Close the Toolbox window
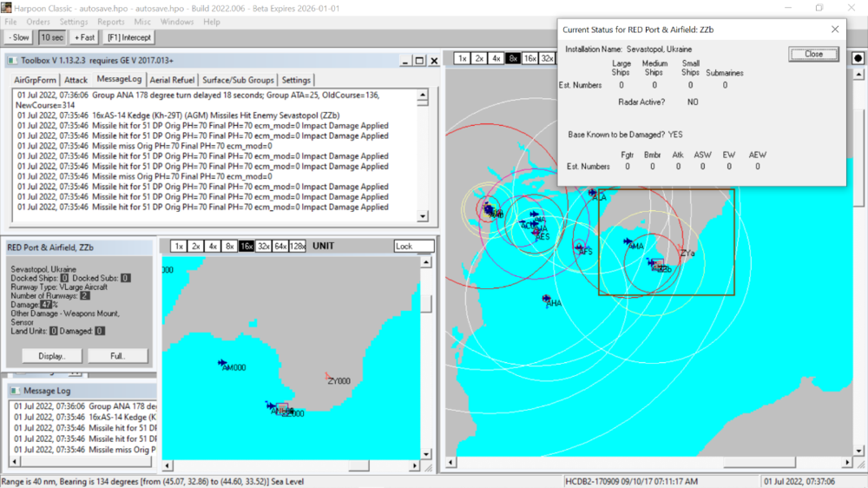 pyautogui.click(x=434, y=61)
